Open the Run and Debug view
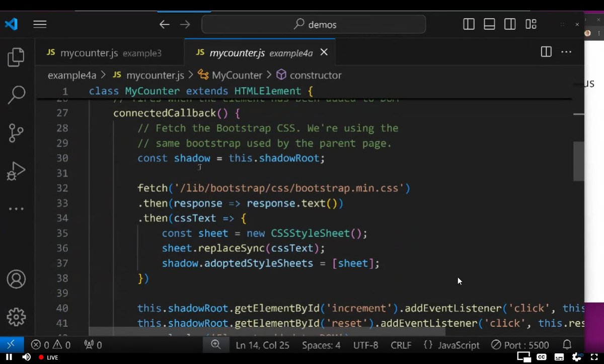This screenshot has width=604, height=364. (x=16, y=171)
